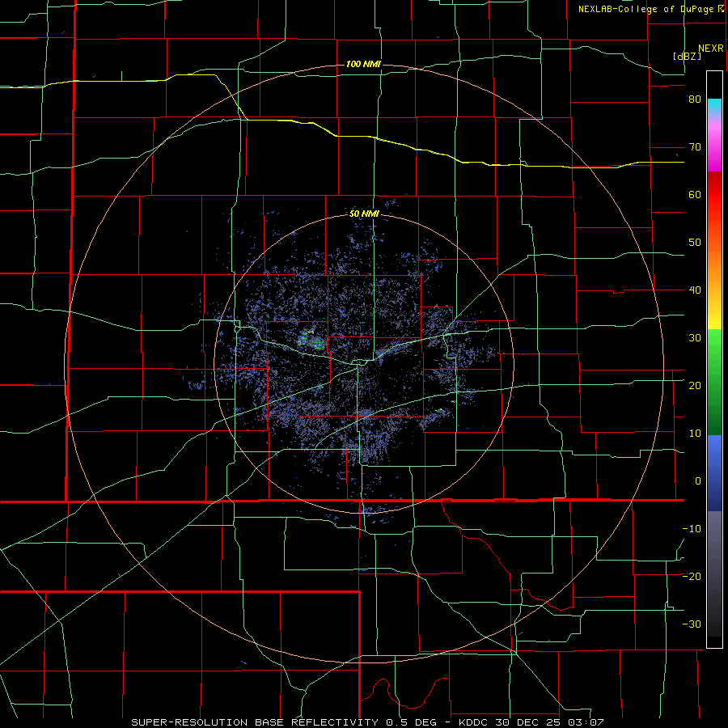Click the 30 value on dBZ scale
Viewport: 728px width, 728px height.
click(695, 338)
